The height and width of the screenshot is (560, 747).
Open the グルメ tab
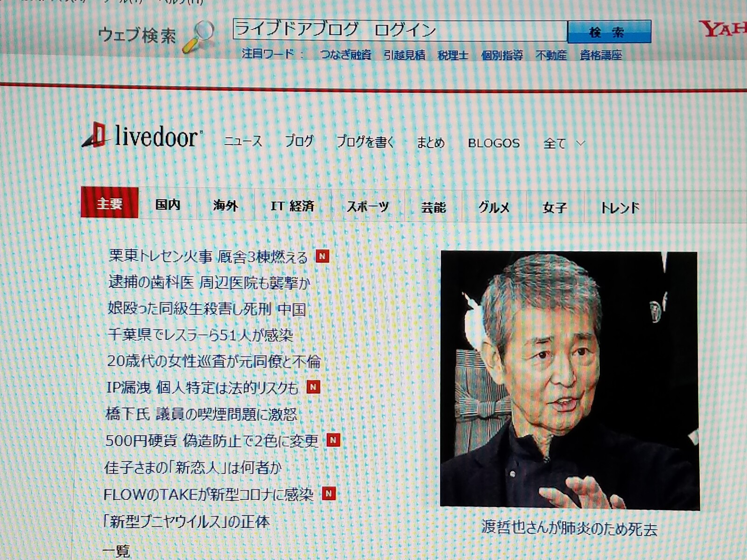[x=494, y=207]
